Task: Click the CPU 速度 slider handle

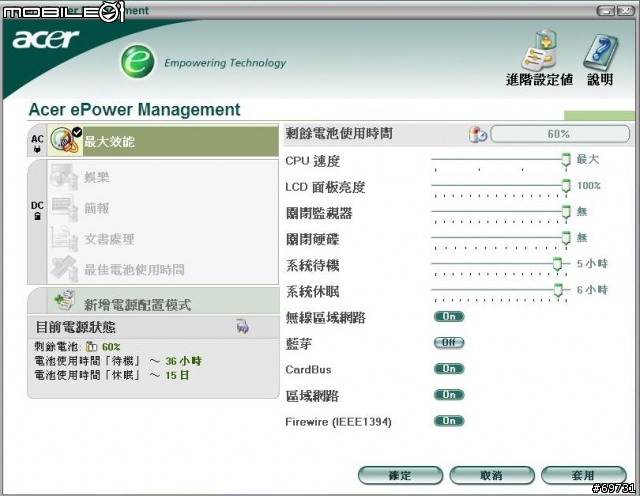Action: coord(566,160)
